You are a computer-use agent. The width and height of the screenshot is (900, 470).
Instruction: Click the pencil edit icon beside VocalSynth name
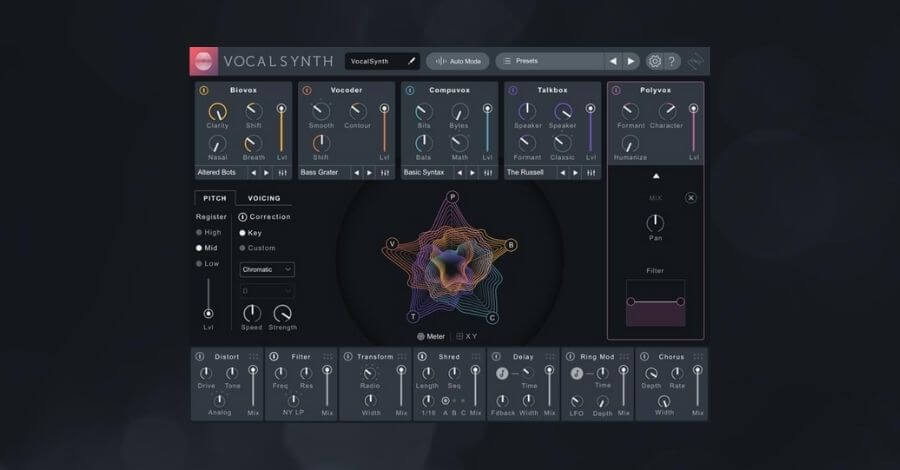412,61
